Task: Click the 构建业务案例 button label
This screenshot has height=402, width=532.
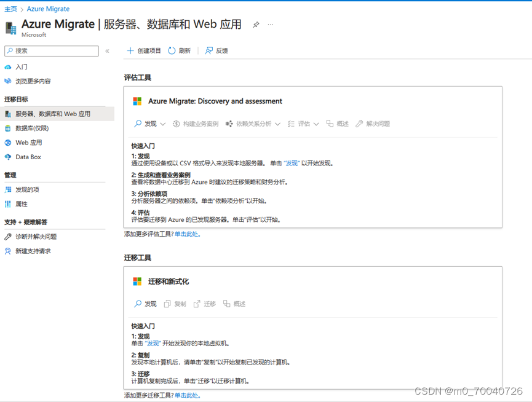Action: (x=201, y=124)
